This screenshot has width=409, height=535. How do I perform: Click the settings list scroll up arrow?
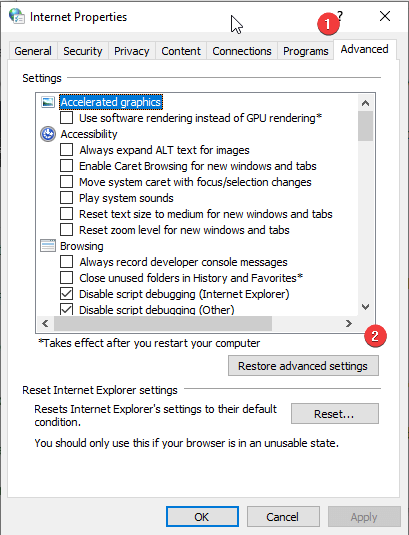point(365,103)
